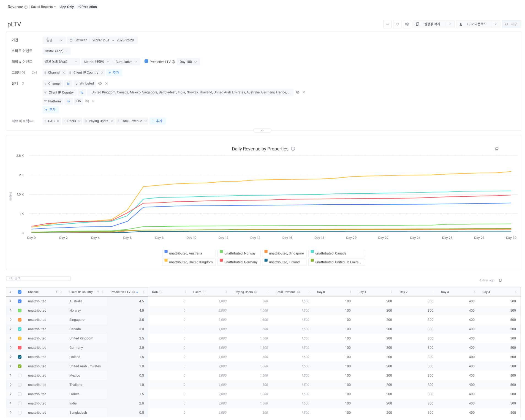The width and height of the screenshot is (525, 420).
Task: Toggle the Australia legend color swatch
Action: (166, 252)
